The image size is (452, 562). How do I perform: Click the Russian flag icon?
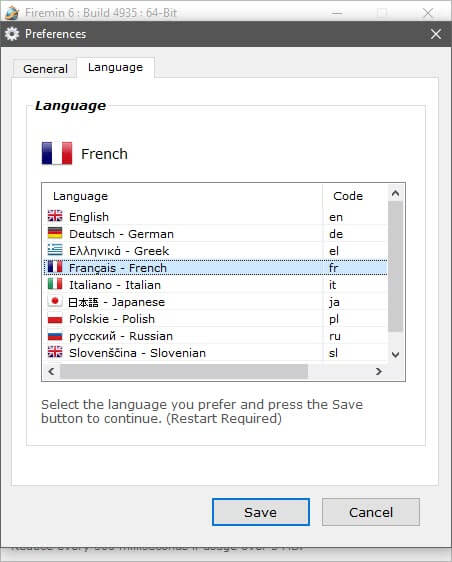[x=55, y=335]
